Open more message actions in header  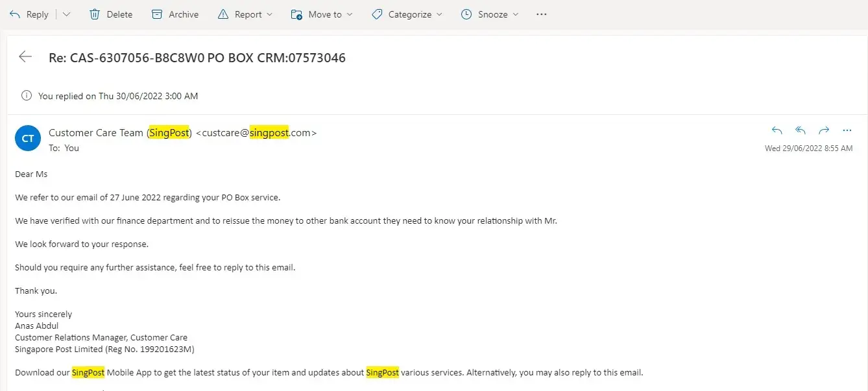[847, 130]
